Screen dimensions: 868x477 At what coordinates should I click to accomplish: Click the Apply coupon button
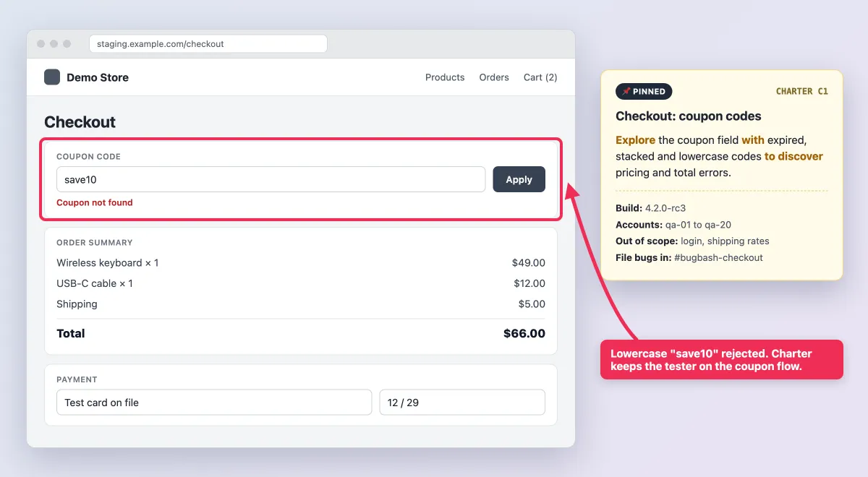click(519, 179)
